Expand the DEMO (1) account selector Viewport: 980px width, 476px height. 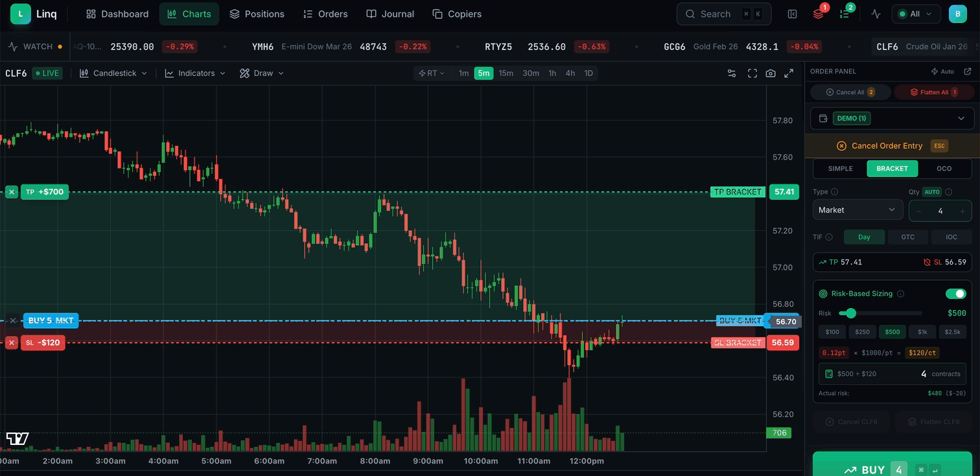click(x=892, y=118)
